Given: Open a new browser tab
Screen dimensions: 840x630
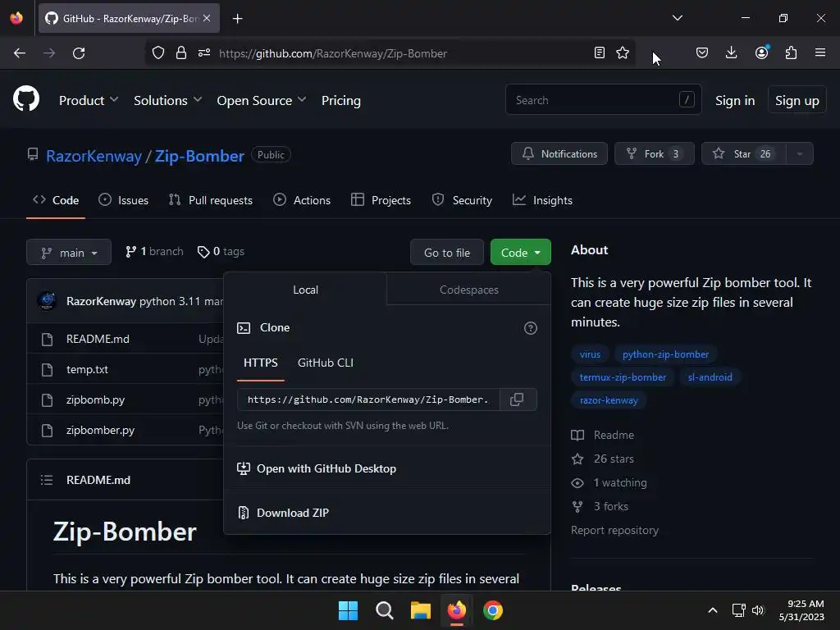Looking at the screenshot, I should [x=237, y=19].
